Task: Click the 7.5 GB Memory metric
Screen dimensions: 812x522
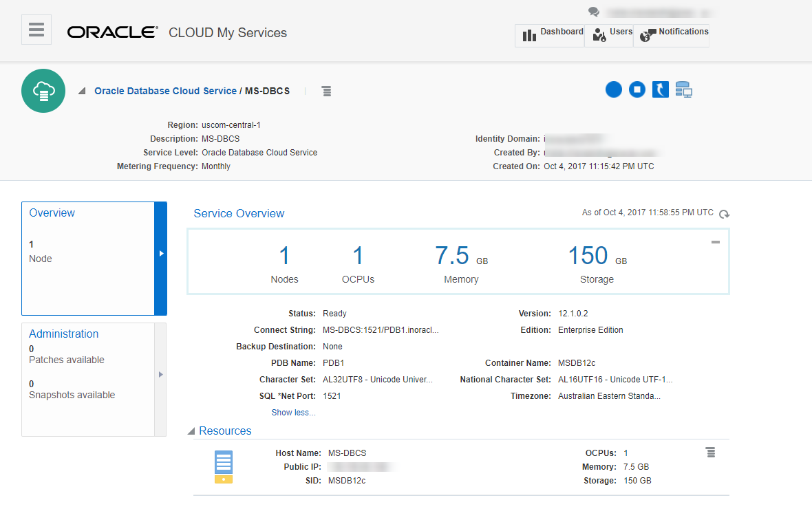Action: 462,264
